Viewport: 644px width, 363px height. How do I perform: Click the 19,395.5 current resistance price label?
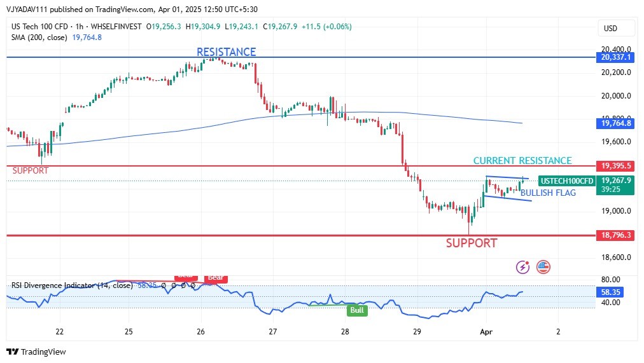pyautogui.click(x=615, y=166)
